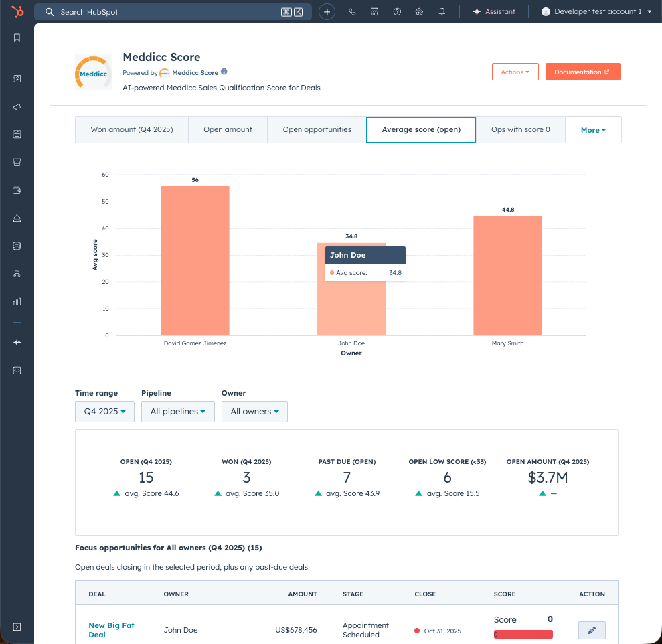Open the More chart view menu
Screen dimensions: 662x644
click(593, 129)
